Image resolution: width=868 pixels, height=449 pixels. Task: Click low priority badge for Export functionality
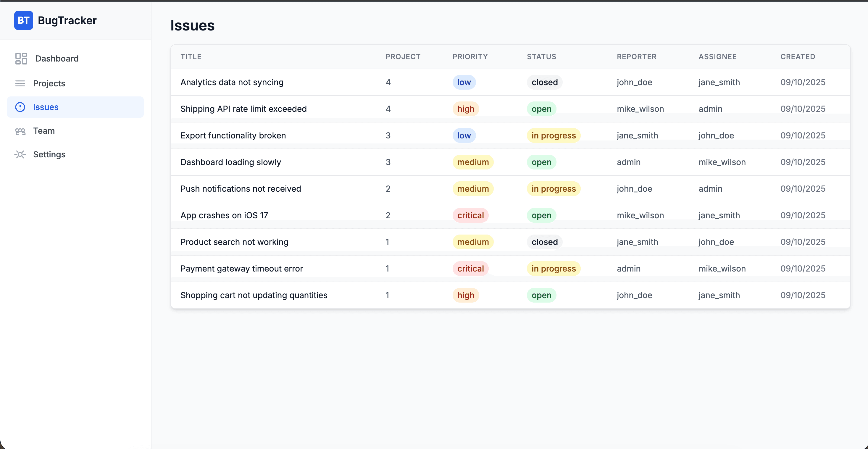tap(464, 135)
